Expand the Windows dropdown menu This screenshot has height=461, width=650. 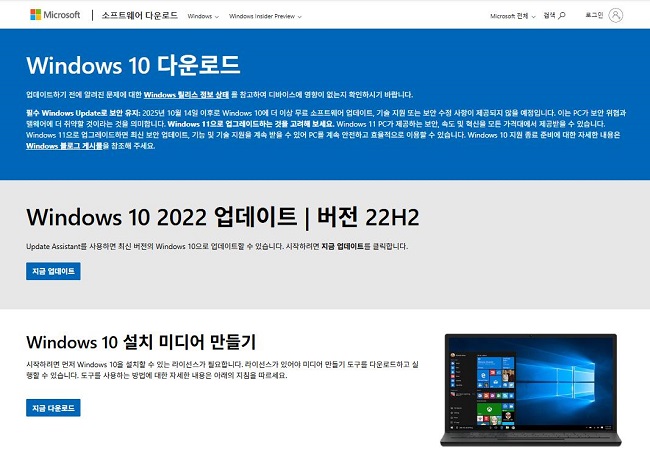point(203,16)
